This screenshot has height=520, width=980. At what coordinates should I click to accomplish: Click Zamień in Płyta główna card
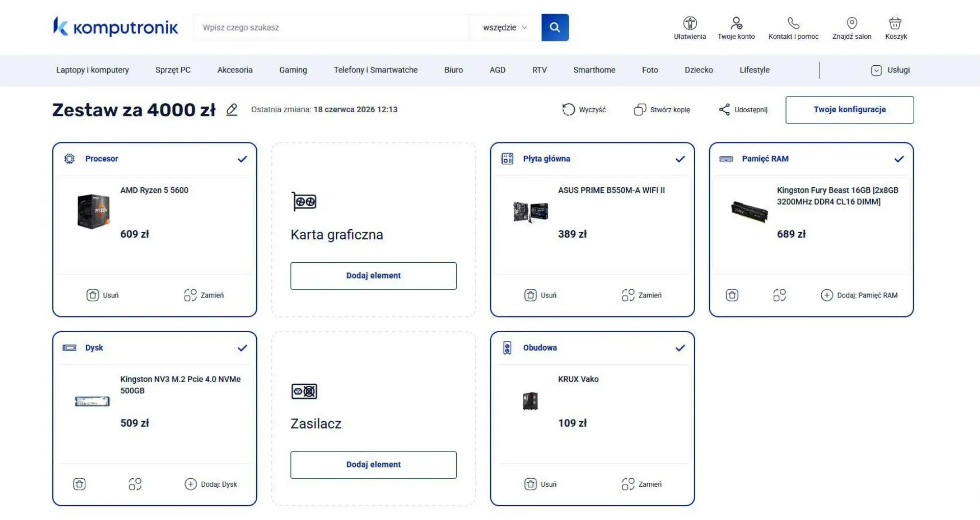(x=642, y=295)
